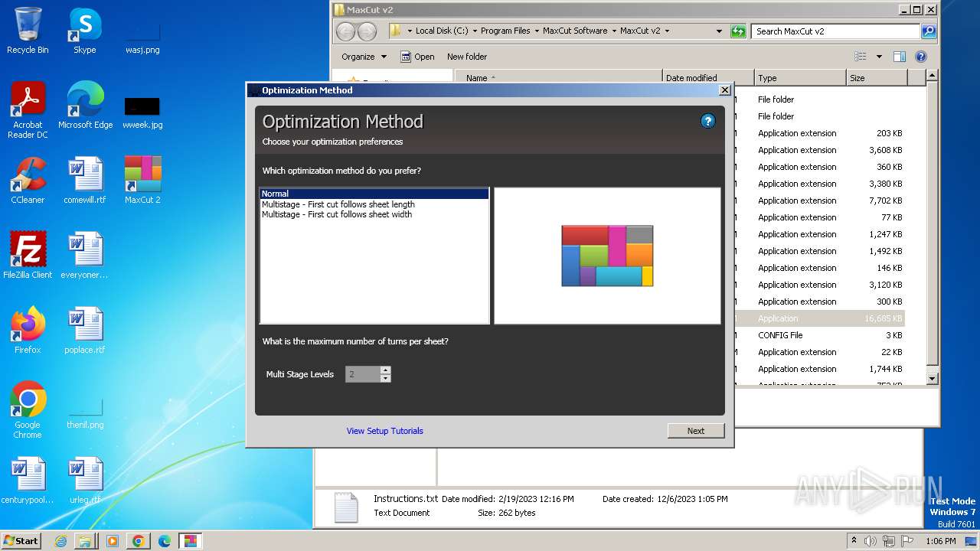The height and width of the screenshot is (551, 980).
Task: Open the poplace.rtf desktop document
Action: pyautogui.click(x=85, y=331)
